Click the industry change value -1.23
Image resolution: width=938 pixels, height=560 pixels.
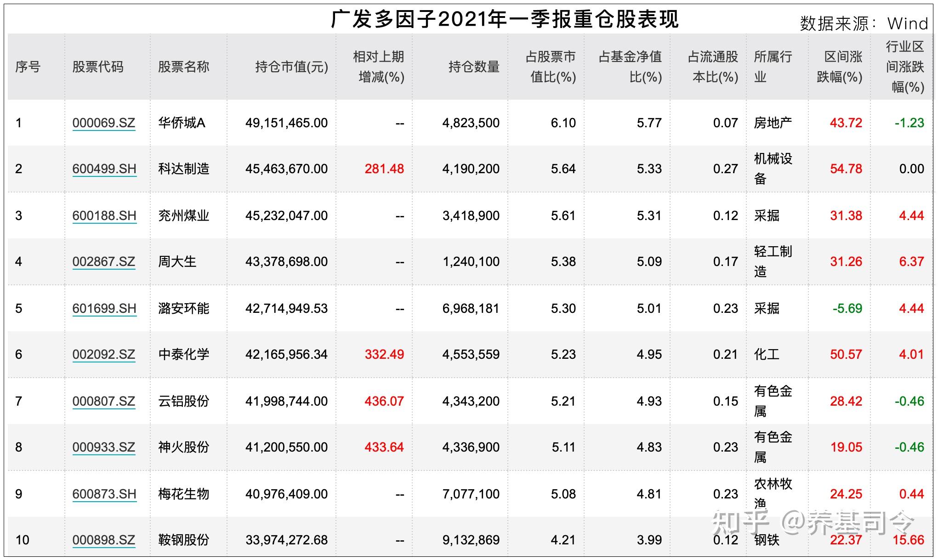coord(910,123)
